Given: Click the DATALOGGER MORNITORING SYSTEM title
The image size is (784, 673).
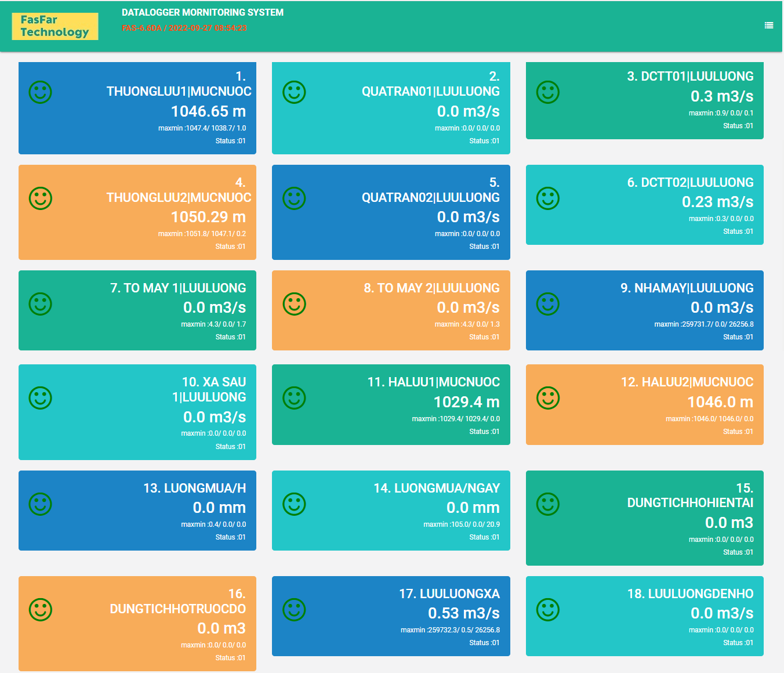Looking at the screenshot, I should coord(202,13).
